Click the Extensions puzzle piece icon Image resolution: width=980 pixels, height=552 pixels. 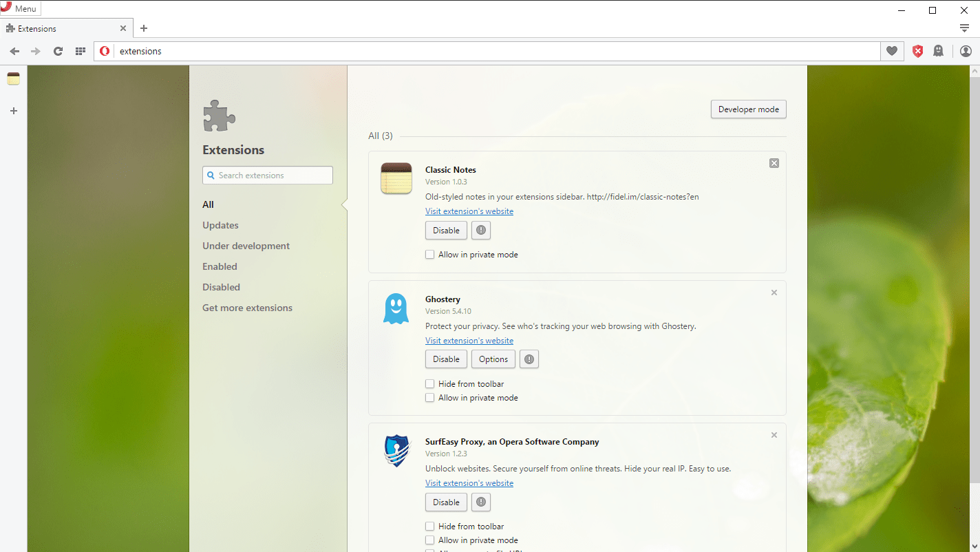coord(220,116)
